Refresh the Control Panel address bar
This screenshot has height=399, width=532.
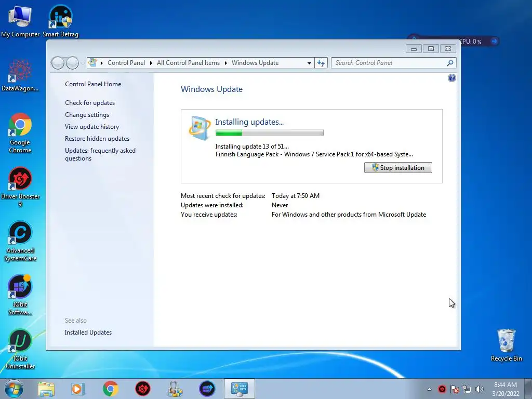321,63
